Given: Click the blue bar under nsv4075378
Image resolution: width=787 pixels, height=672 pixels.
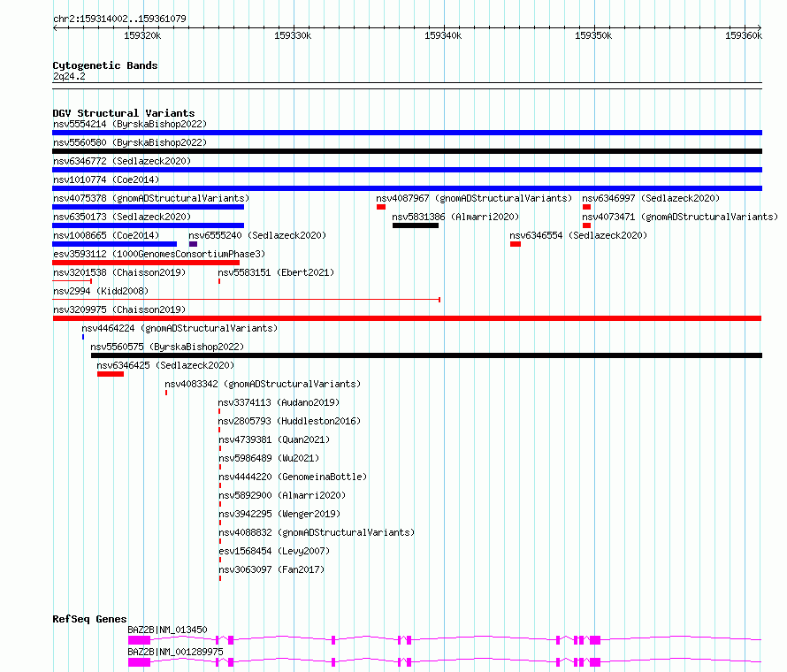Looking at the screenshot, I should 148,207.
